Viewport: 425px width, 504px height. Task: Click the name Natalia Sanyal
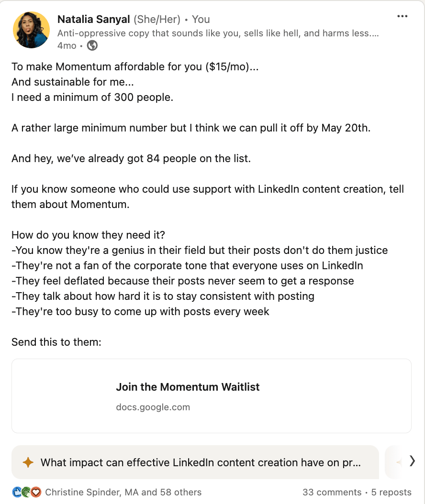[93, 19]
